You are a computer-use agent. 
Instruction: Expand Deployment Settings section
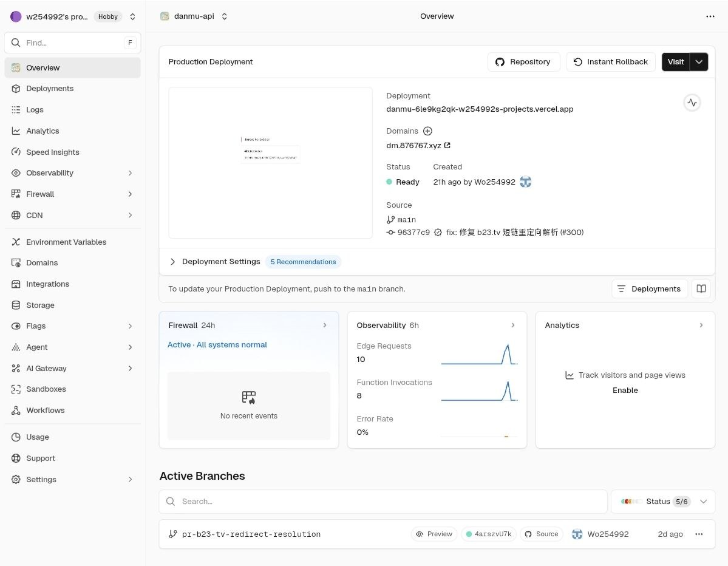172,262
